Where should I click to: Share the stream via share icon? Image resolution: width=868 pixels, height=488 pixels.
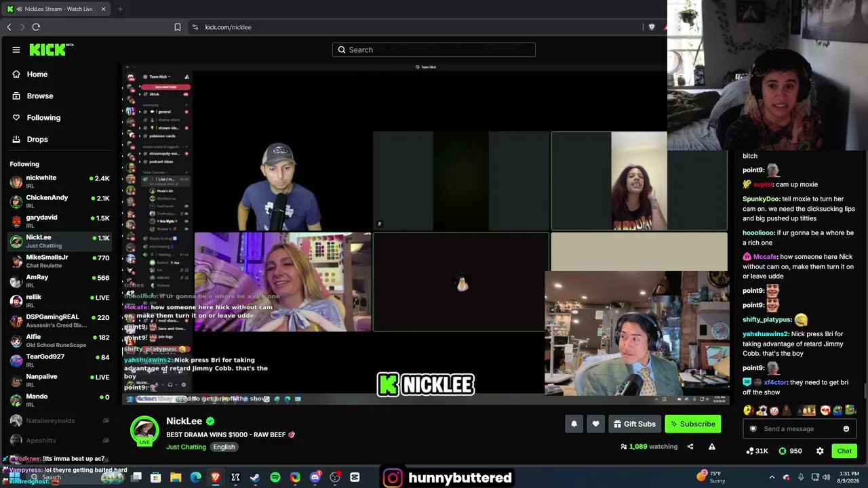coord(690,447)
